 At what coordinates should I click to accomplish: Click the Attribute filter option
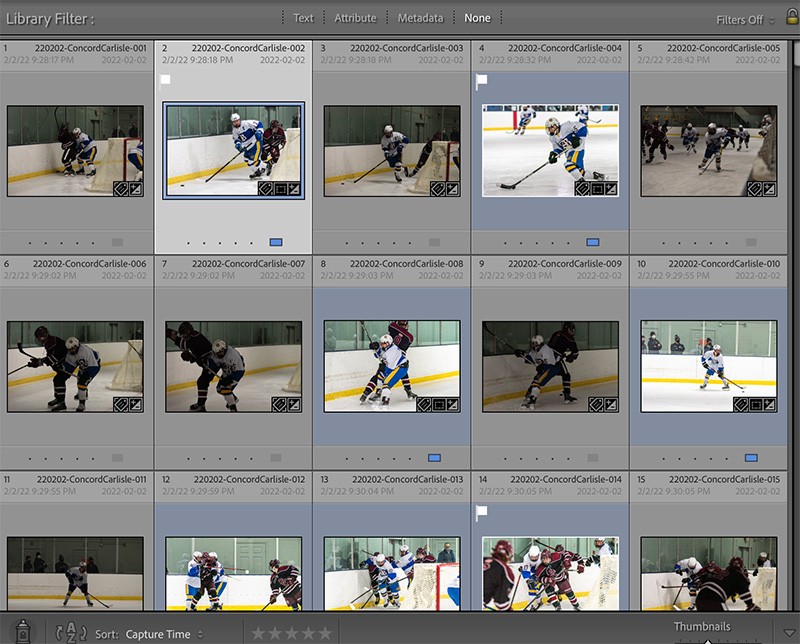pyautogui.click(x=355, y=18)
